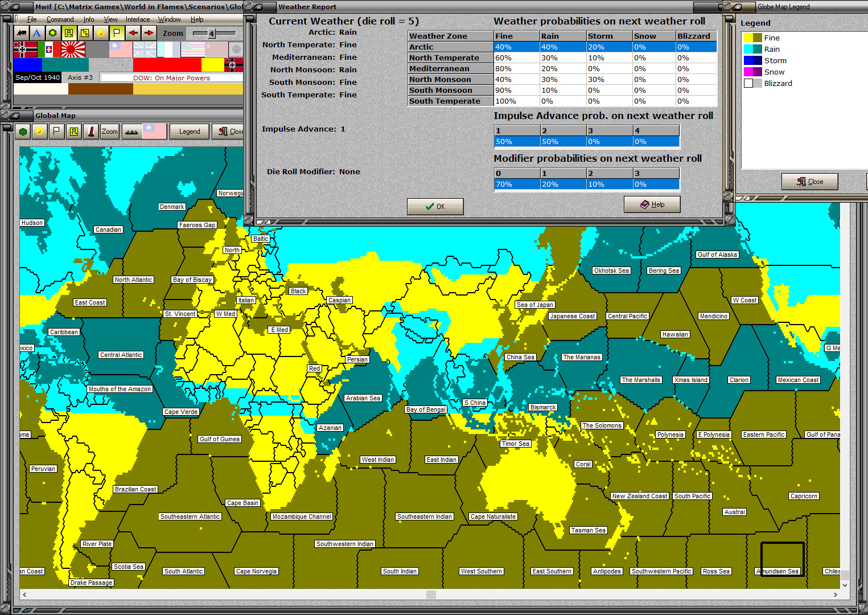Open the Interface menu
This screenshot has width=868, height=615.
(x=138, y=19)
